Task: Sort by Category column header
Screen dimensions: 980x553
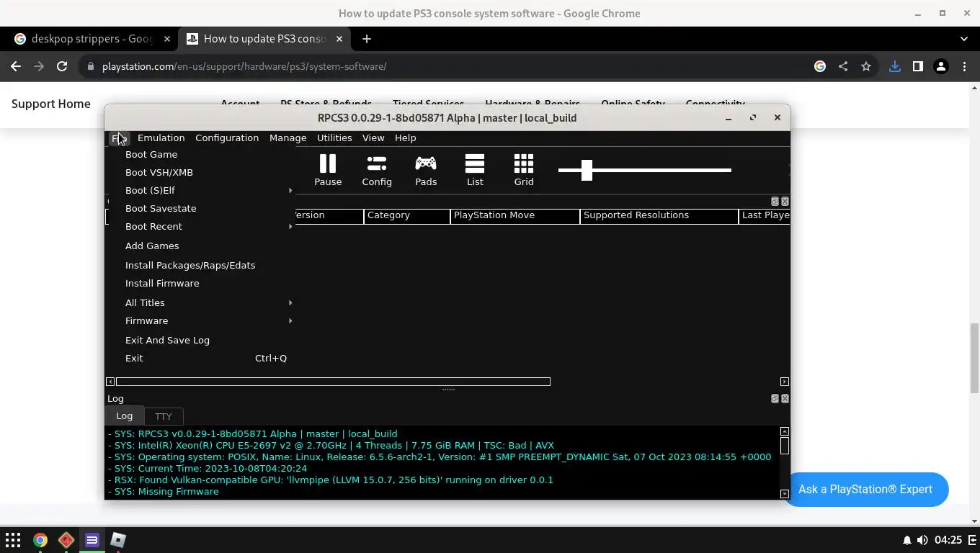Action: (x=407, y=215)
